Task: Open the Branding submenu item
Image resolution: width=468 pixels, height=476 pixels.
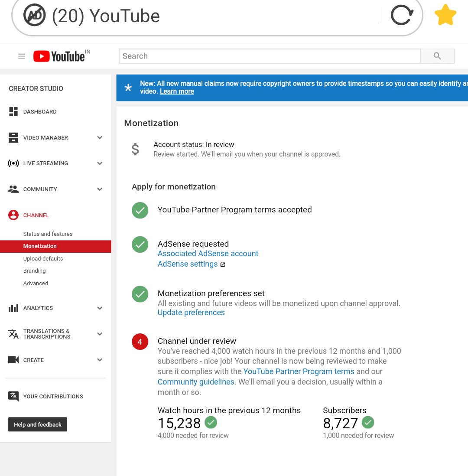Action: (x=34, y=271)
